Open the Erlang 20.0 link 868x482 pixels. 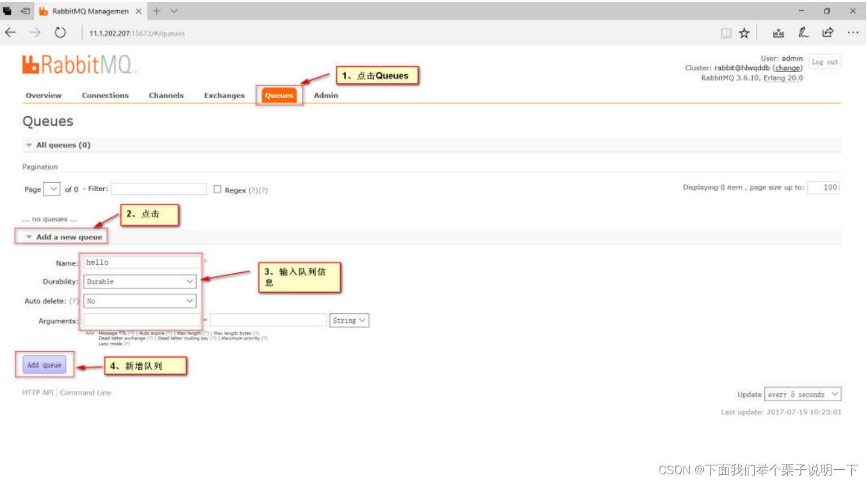783,78
